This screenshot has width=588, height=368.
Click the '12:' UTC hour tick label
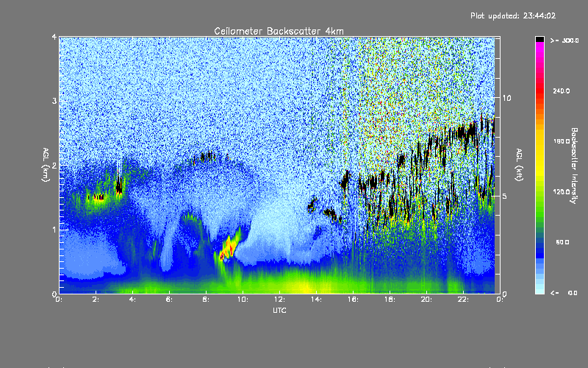279,300
